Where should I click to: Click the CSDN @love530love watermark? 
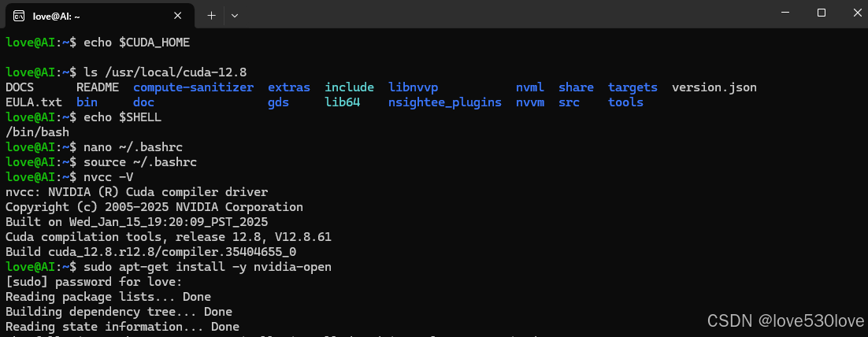click(x=785, y=320)
